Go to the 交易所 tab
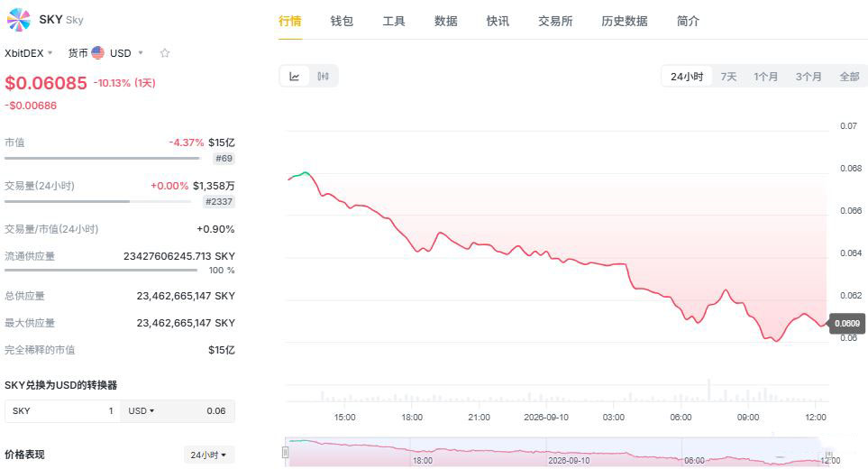 pos(555,21)
